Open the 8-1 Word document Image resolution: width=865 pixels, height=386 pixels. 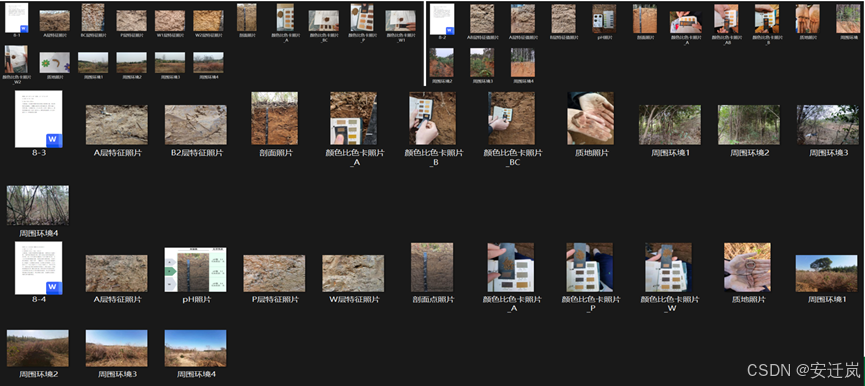click(16, 18)
